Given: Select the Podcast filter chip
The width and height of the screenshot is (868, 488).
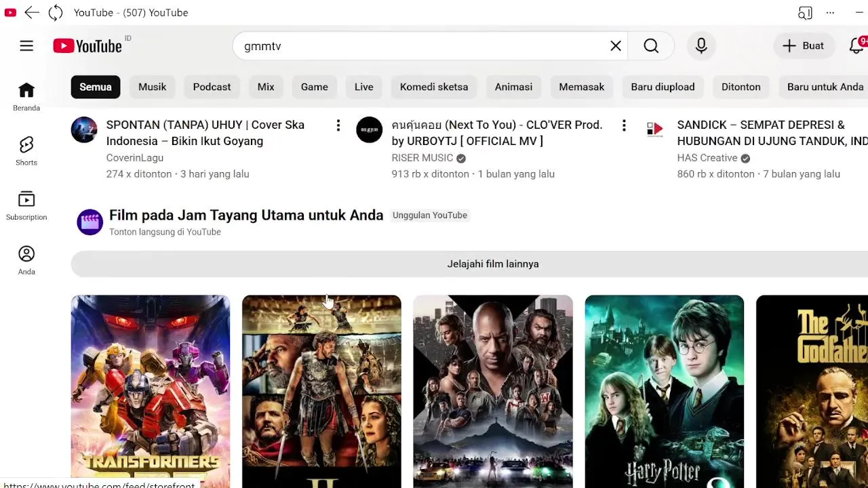Looking at the screenshot, I should point(212,87).
